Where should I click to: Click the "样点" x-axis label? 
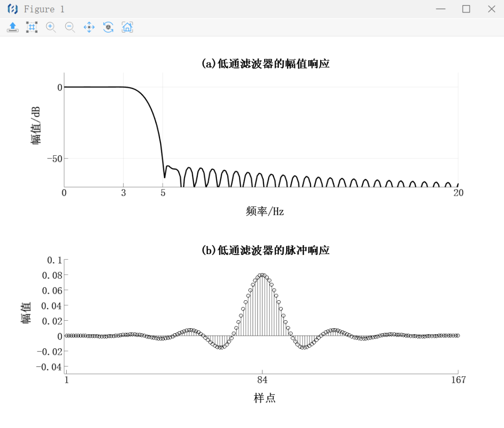265,398
